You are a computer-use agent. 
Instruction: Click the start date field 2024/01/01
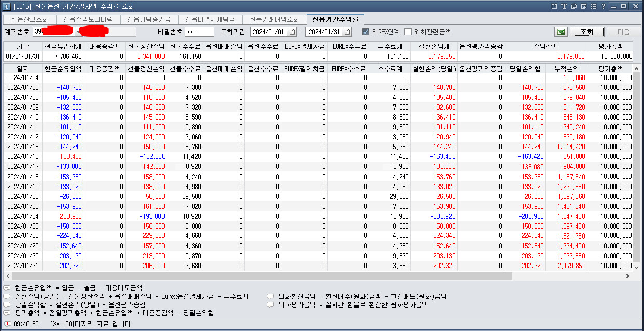(x=269, y=32)
